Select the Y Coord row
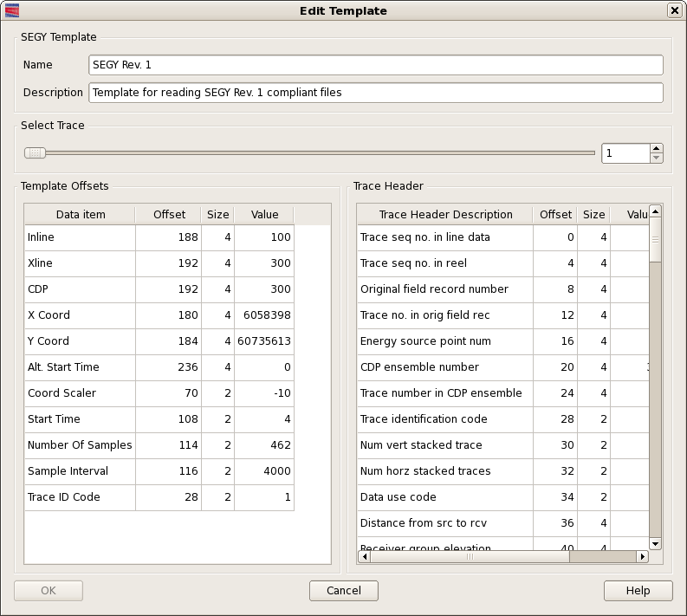 tap(159, 341)
